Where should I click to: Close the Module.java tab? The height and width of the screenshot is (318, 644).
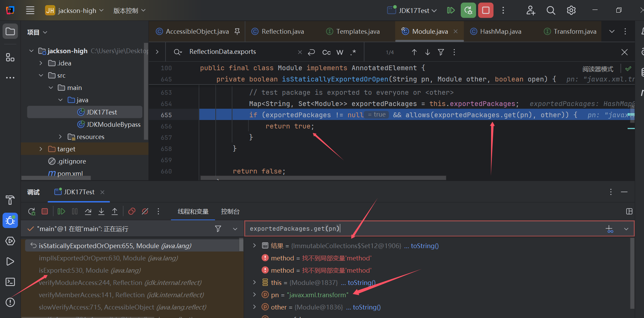point(456,31)
